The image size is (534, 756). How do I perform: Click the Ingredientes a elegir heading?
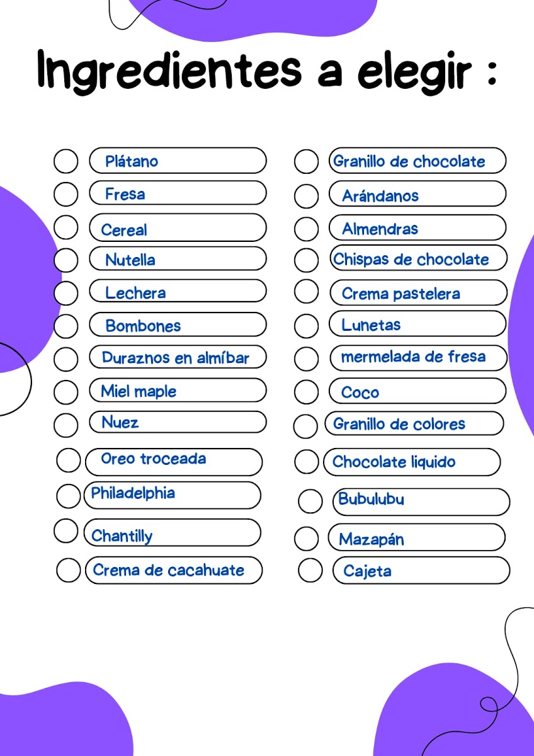[267, 71]
